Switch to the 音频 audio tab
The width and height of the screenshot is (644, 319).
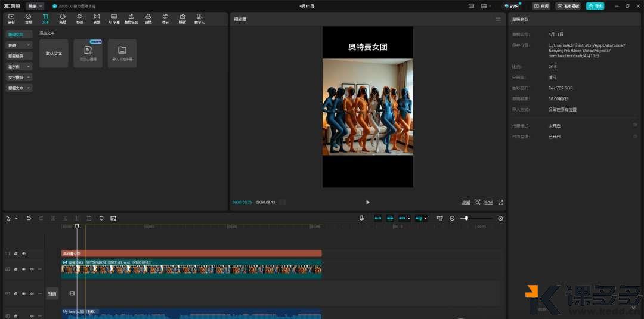click(x=29, y=18)
